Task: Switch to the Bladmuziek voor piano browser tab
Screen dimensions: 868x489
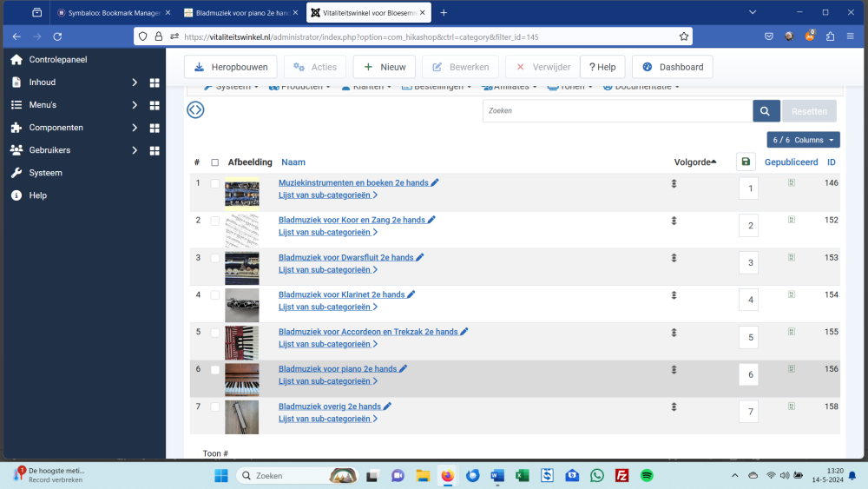Action: (x=241, y=13)
